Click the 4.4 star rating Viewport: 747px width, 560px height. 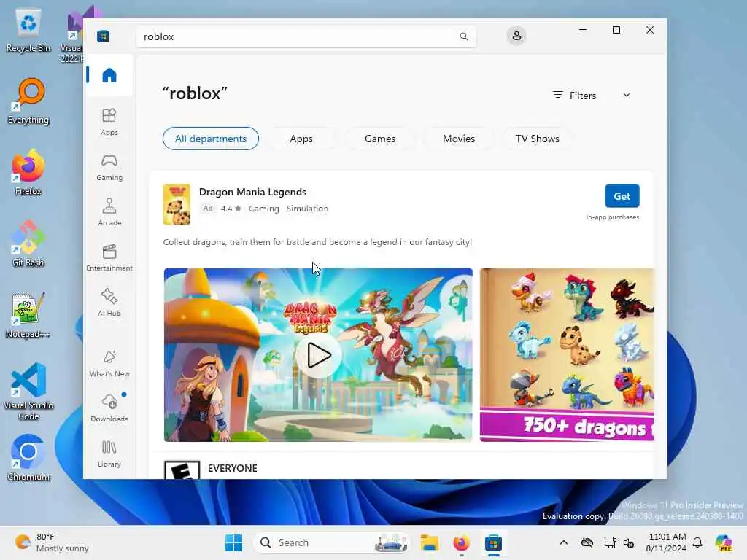231,209
